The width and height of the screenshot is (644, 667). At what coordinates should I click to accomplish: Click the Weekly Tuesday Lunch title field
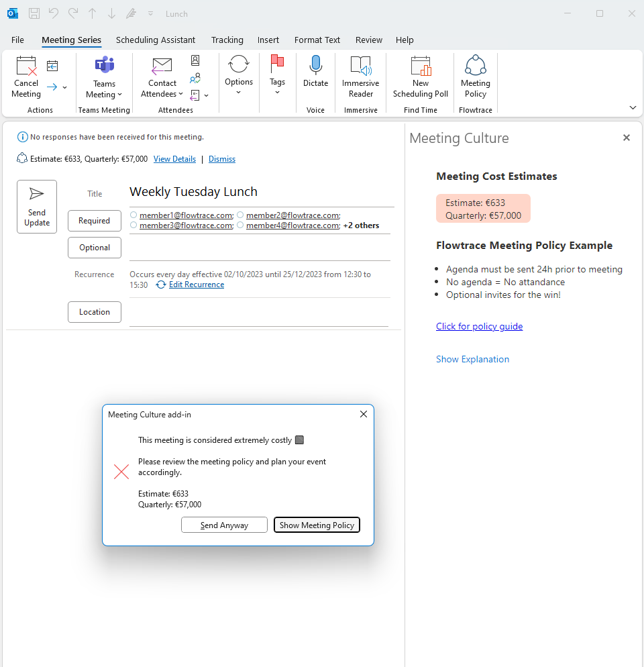tap(262, 192)
